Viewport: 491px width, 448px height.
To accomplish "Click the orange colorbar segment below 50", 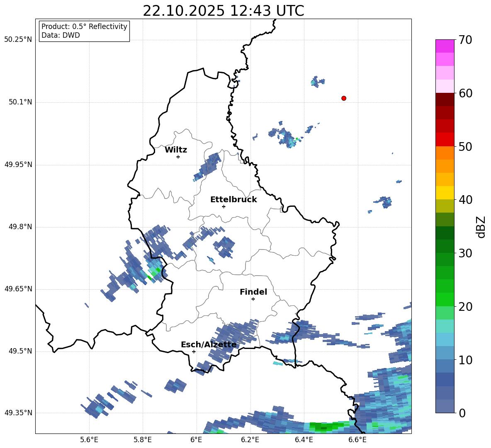I will 445,153.
